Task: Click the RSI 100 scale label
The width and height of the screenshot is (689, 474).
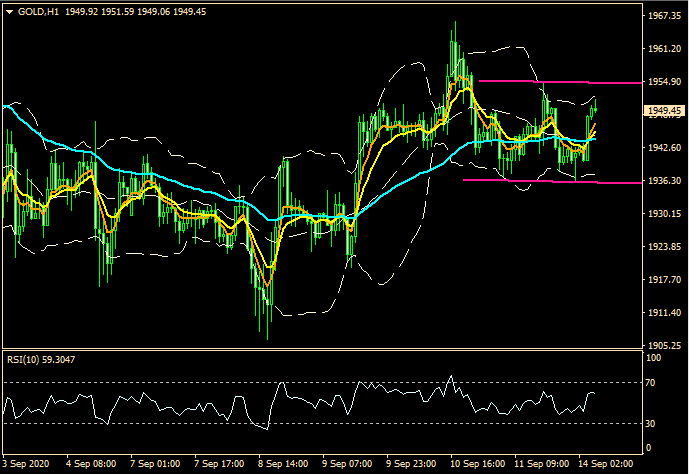Action: [653, 357]
